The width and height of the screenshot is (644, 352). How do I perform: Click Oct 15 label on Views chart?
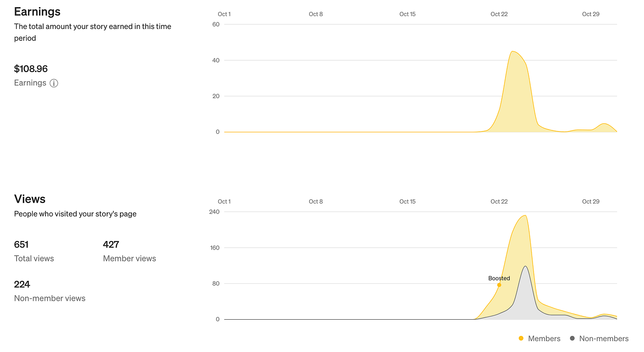coord(407,202)
